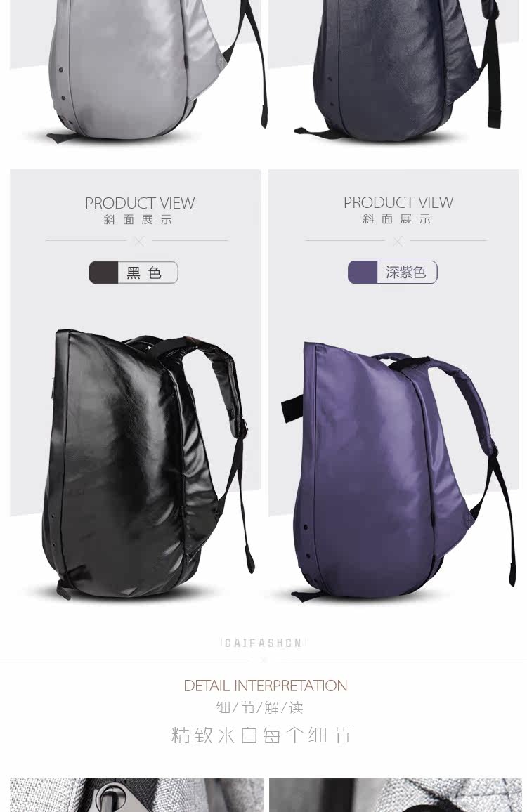This screenshot has width=527, height=812.
Task: Click the X divider under left heading
Action: click(139, 241)
